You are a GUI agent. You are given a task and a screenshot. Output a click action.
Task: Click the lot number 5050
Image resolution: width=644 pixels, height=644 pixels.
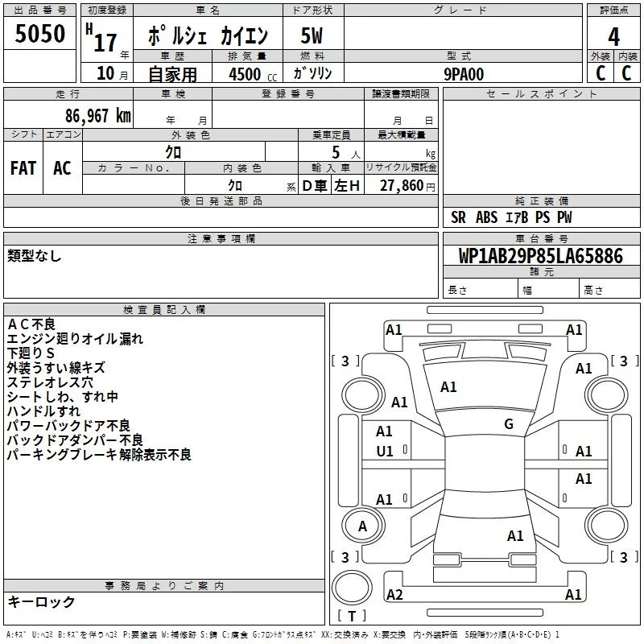click(39, 33)
